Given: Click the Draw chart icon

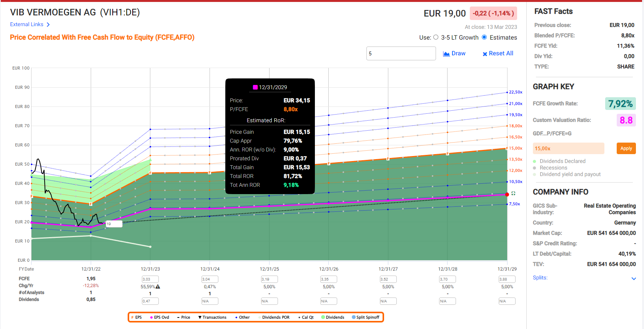Looking at the screenshot, I should 446,54.
